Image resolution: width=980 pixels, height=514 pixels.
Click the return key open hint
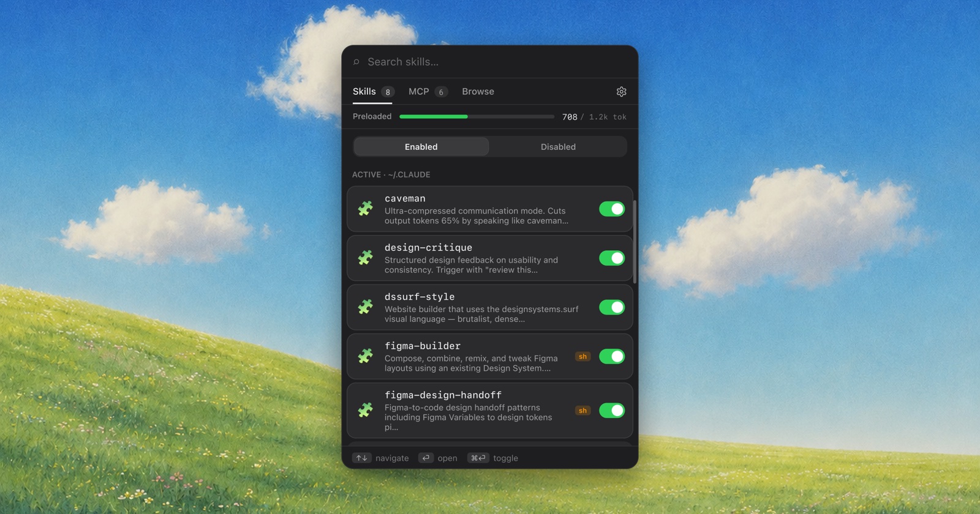[x=426, y=458]
